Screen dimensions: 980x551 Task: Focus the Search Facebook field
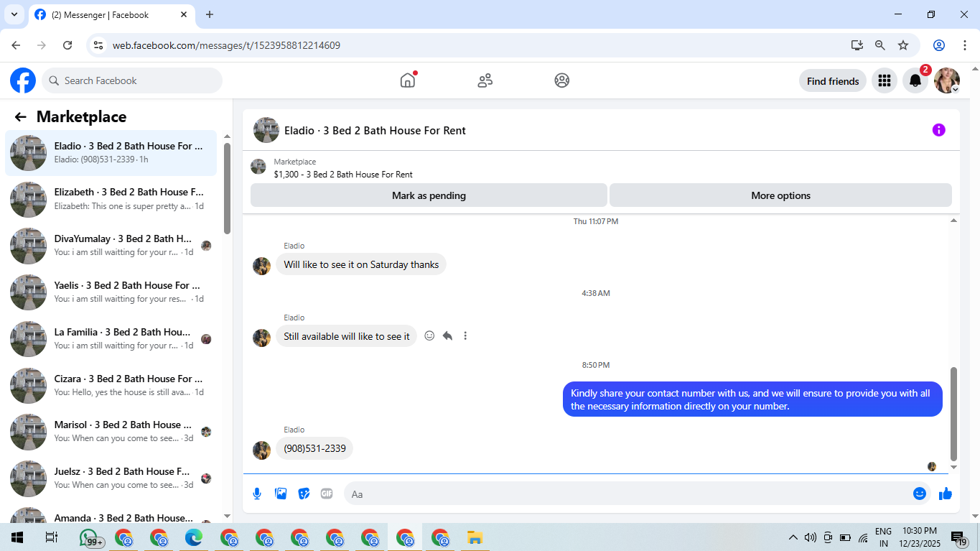click(132, 80)
